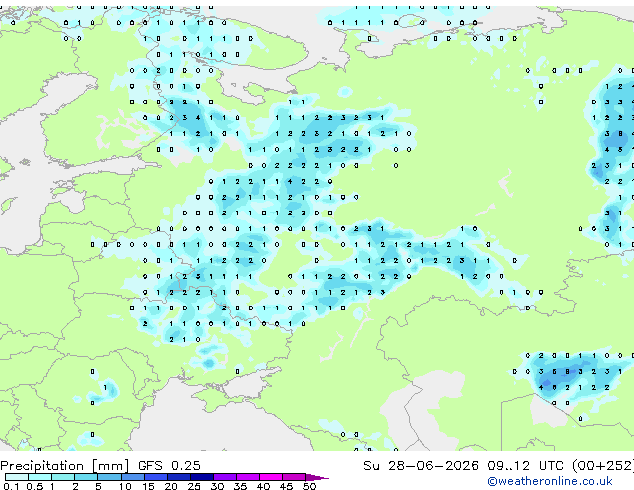Click the 10–15 mm legend color box
Viewport: 634px width, 490px height.
(132, 477)
